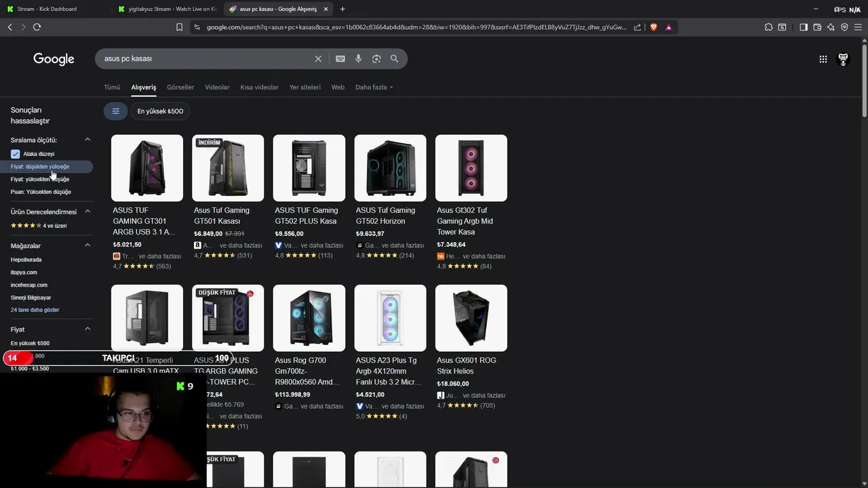
Task: Open the Brave VPN shield icon
Action: 844,27
